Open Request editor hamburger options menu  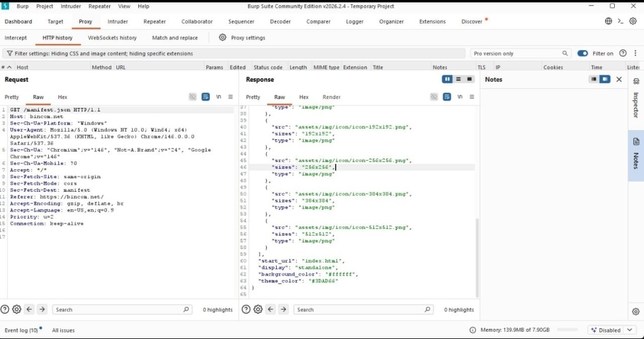tap(230, 97)
